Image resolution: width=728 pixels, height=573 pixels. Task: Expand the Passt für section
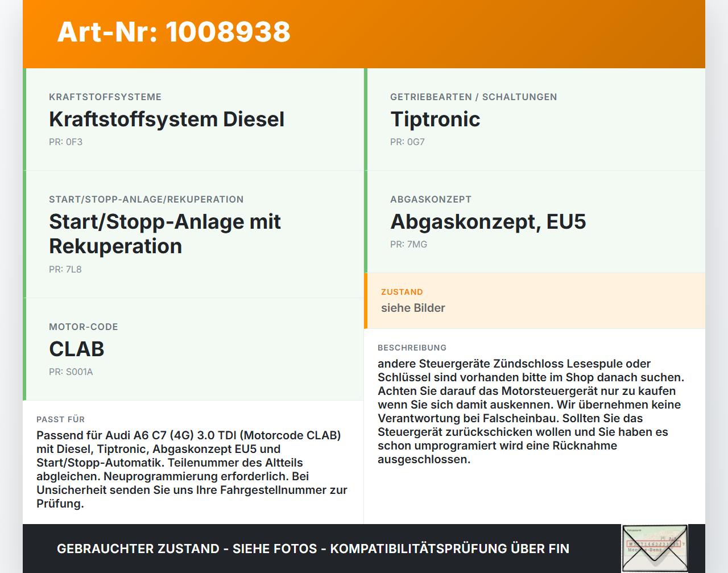pyautogui.click(x=193, y=461)
